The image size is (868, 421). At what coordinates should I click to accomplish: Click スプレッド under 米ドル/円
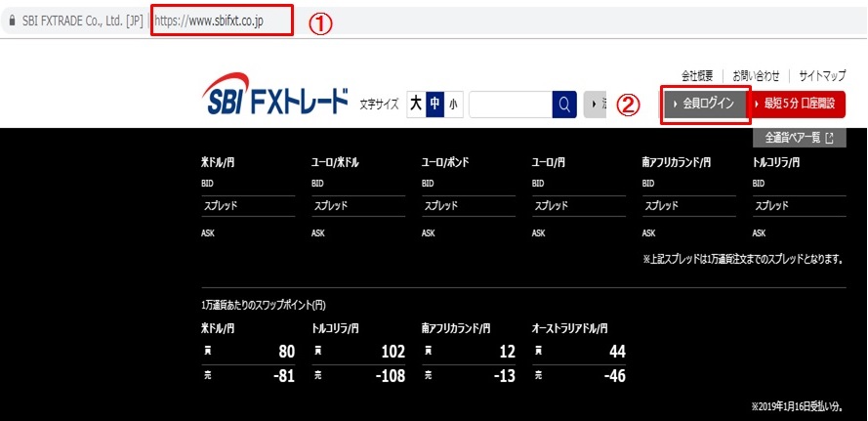coord(221,205)
